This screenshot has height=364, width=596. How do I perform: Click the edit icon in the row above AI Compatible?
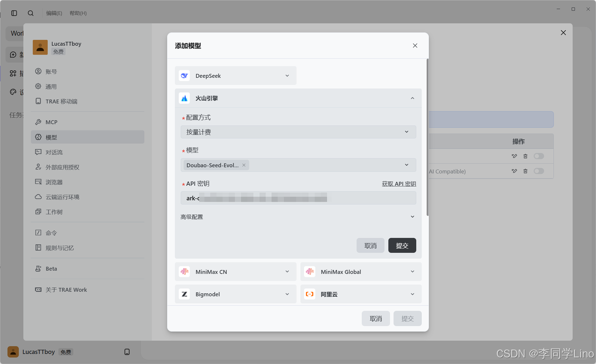point(515,156)
